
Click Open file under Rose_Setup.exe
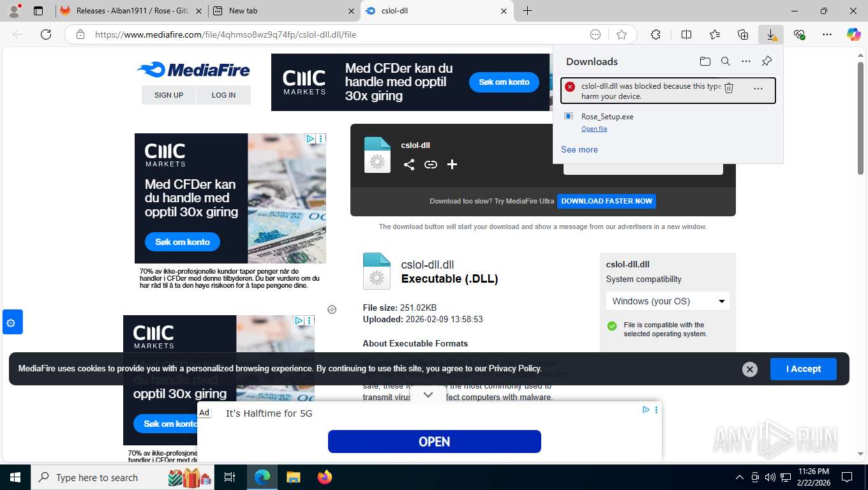pyautogui.click(x=594, y=129)
